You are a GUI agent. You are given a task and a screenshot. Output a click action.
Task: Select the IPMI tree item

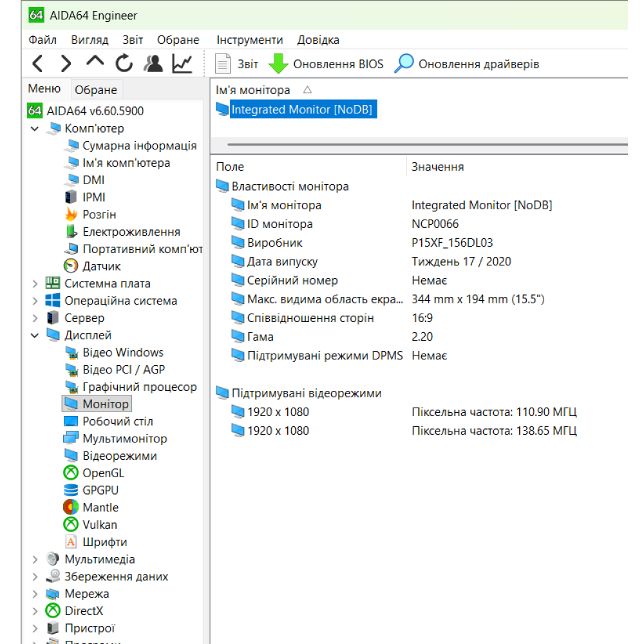(85, 198)
